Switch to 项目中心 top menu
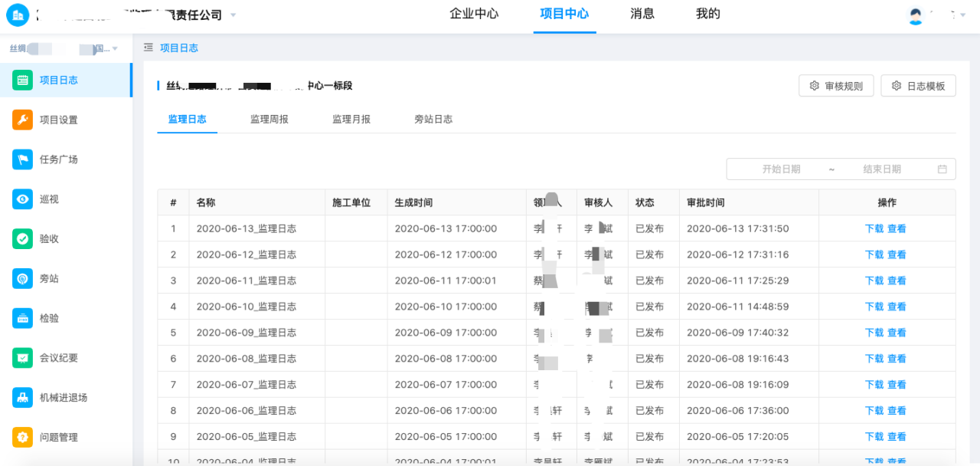980x466 pixels. [564, 14]
